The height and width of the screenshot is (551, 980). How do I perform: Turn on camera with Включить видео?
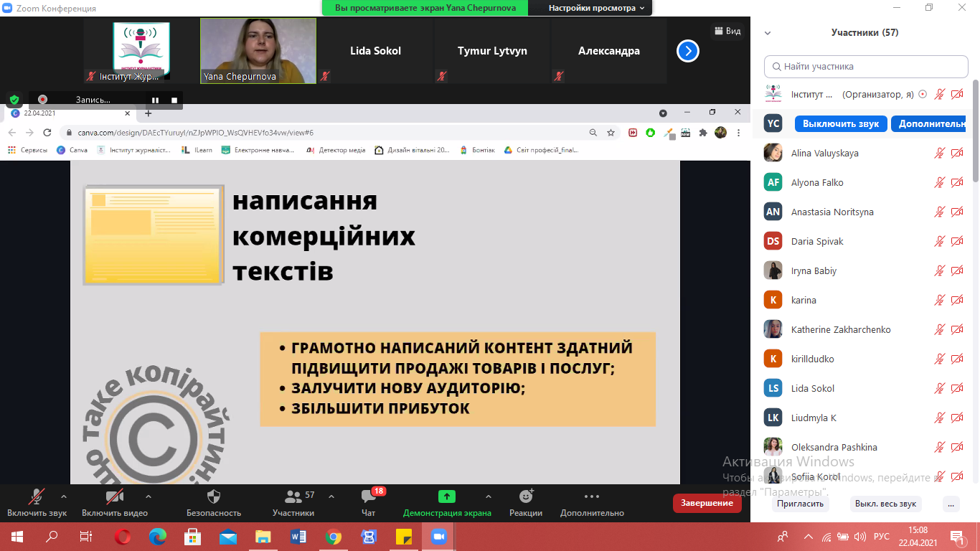[114, 497]
